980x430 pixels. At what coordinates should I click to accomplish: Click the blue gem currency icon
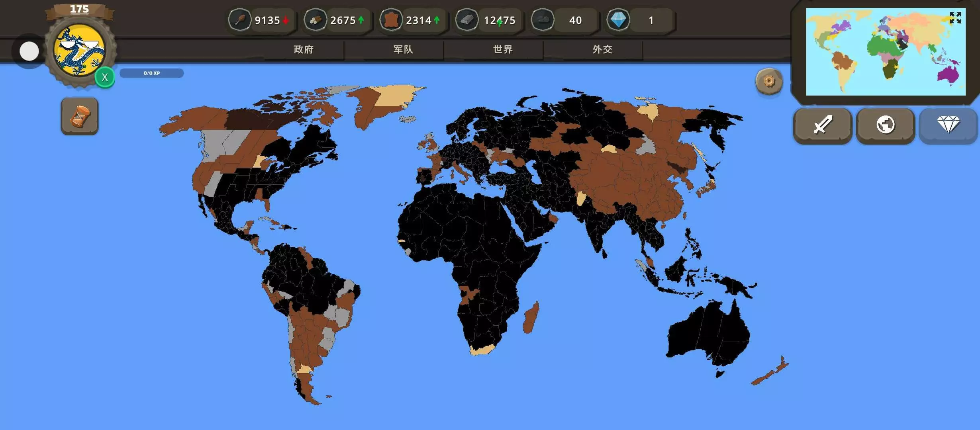[618, 20]
